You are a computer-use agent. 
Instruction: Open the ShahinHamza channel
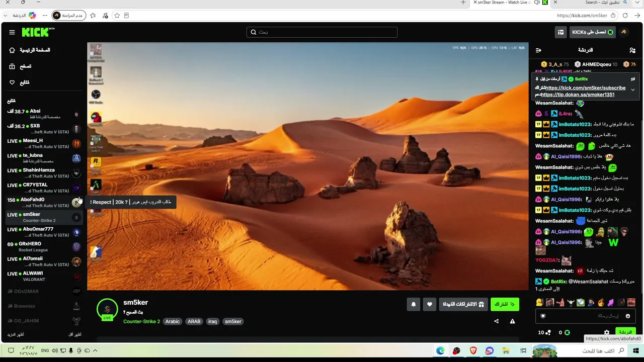pyautogui.click(x=44, y=173)
